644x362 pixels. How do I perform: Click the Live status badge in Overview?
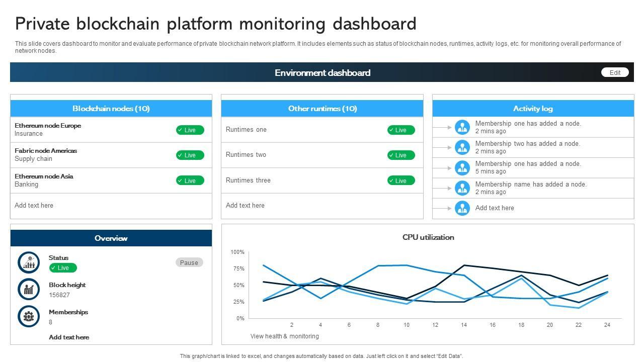pyautogui.click(x=63, y=267)
